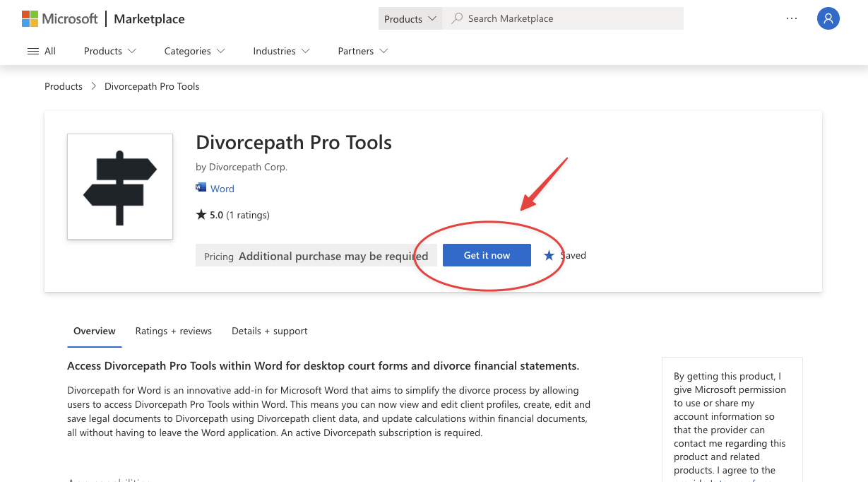Toggle the breadcrumb Products entry

[x=63, y=86]
